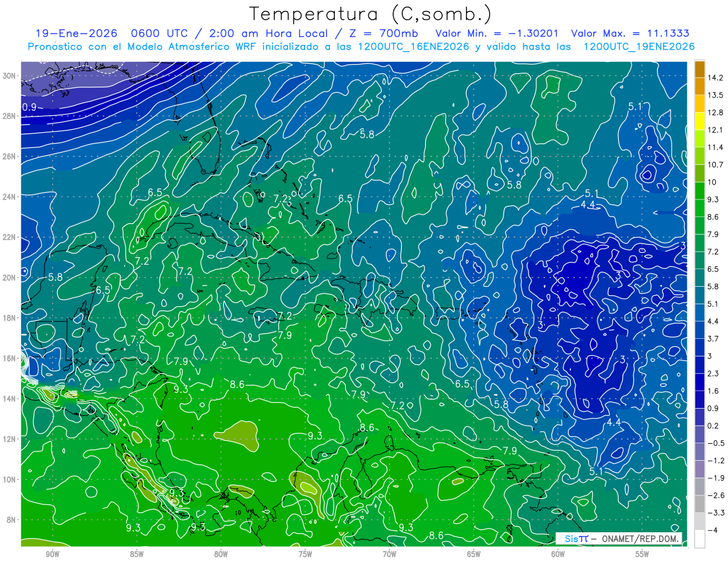Click the 60W longitude axis label

coord(558,554)
